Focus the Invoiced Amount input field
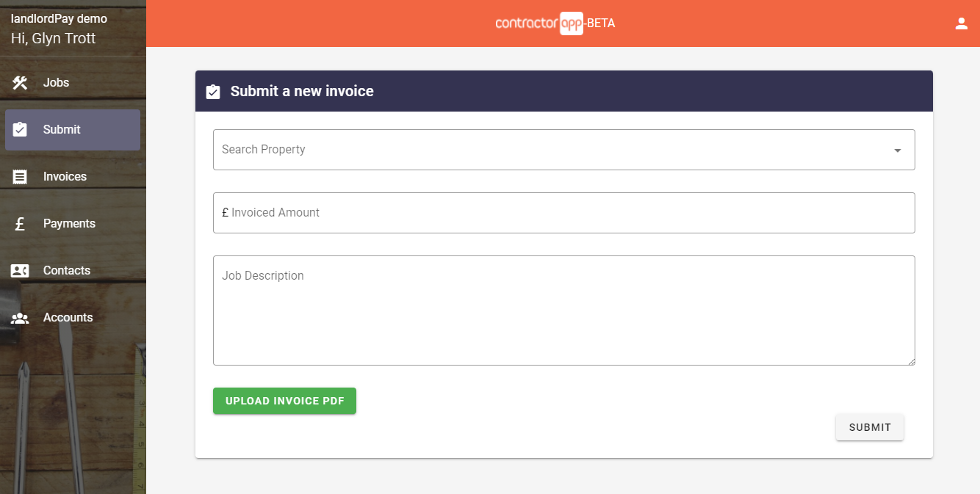Image resolution: width=980 pixels, height=494 pixels. pos(563,213)
